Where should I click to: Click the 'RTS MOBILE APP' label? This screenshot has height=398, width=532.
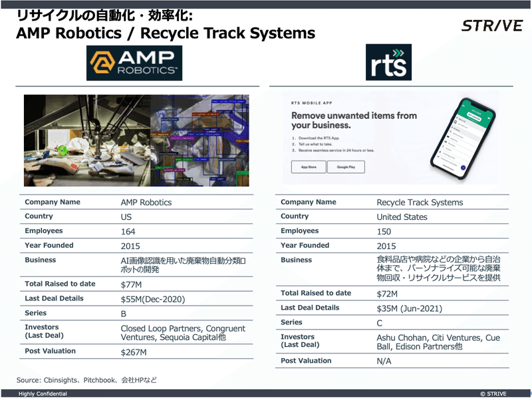[x=311, y=103]
